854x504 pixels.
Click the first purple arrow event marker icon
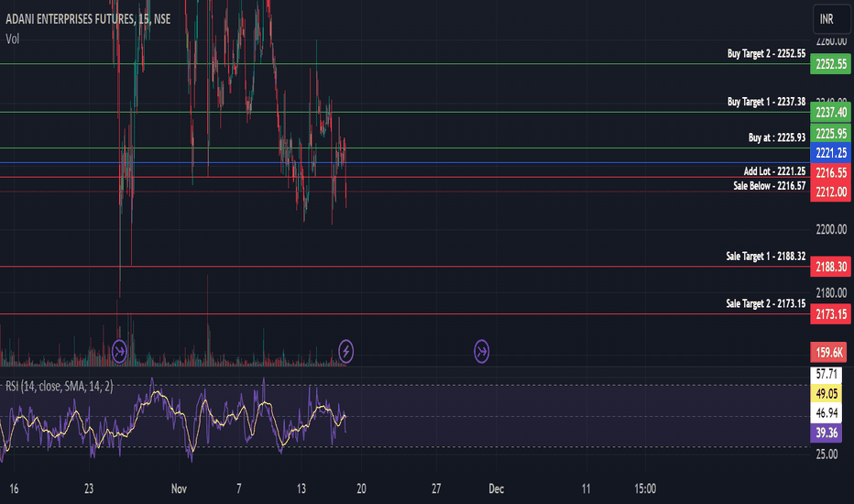[119, 352]
